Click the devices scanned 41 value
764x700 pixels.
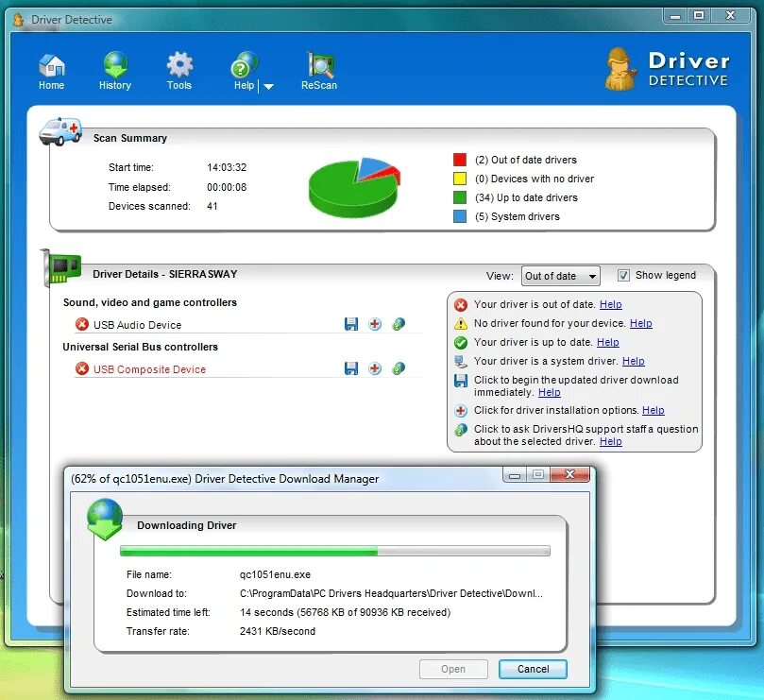pyautogui.click(x=212, y=206)
